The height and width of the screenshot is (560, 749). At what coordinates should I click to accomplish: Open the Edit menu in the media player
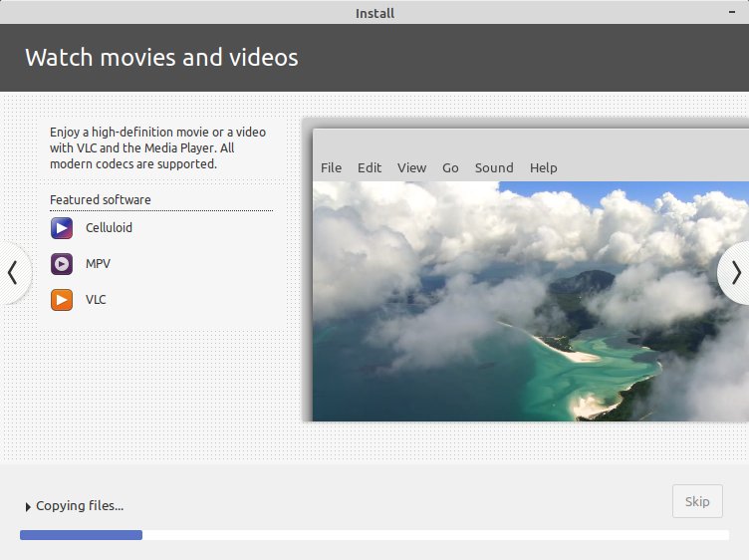[370, 167]
